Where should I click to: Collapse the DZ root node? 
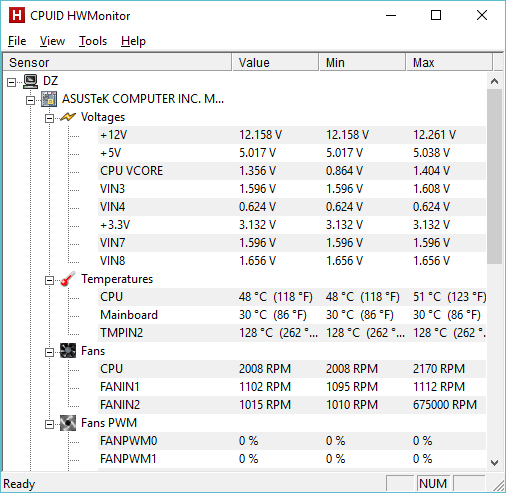pyautogui.click(x=11, y=82)
